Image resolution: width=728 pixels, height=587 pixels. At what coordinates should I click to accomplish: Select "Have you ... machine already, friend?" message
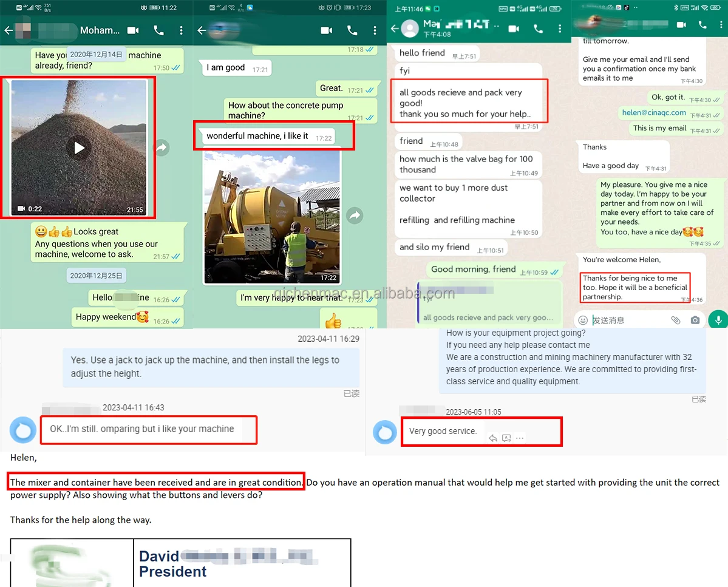pos(107,60)
